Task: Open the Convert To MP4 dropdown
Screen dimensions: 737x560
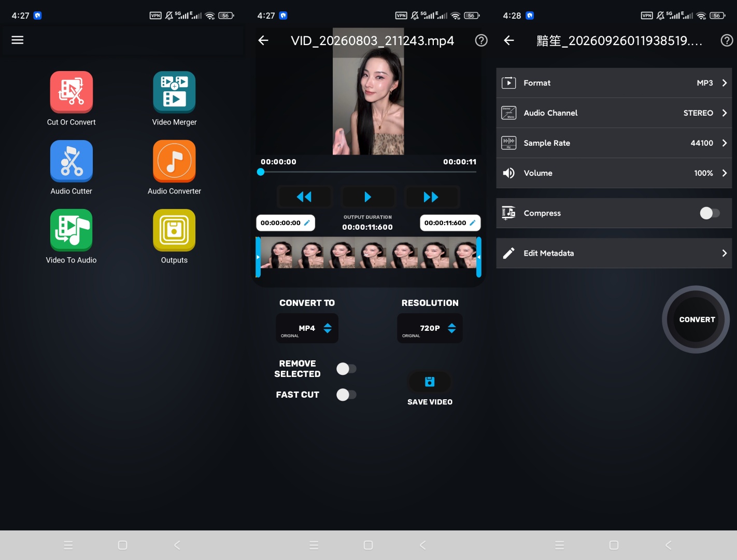Action: 307,328
